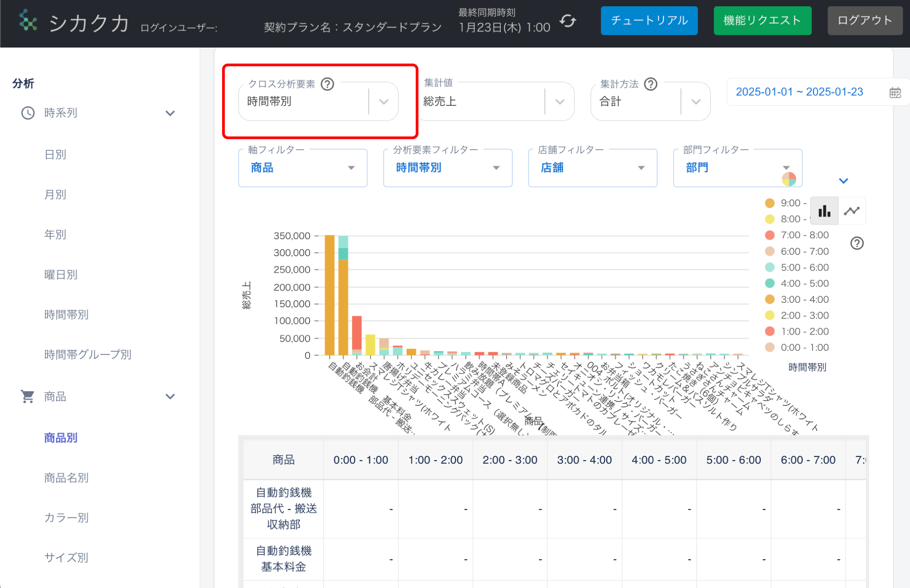This screenshot has width=910, height=588.
Task: Expand more filters with blue chevron
Action: [x=843, y=181]
